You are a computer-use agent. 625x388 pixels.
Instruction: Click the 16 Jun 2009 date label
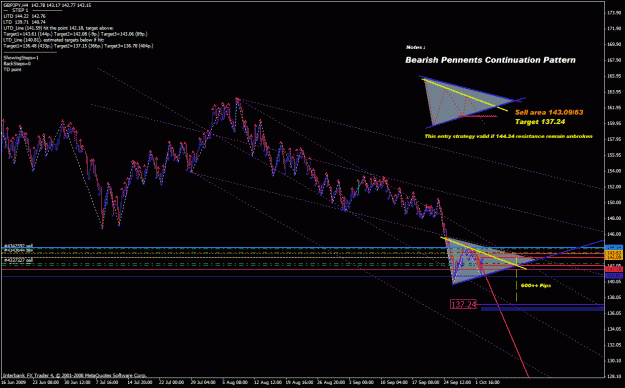pyautogui.click(x=14, y=382)
